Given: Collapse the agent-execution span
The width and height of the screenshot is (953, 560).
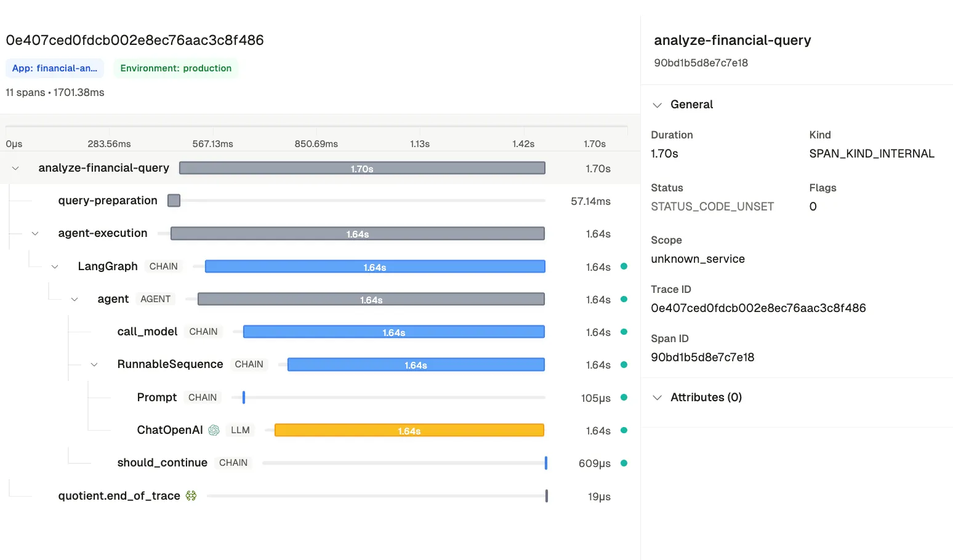Looking at the screenshot, I should point(35,233).
